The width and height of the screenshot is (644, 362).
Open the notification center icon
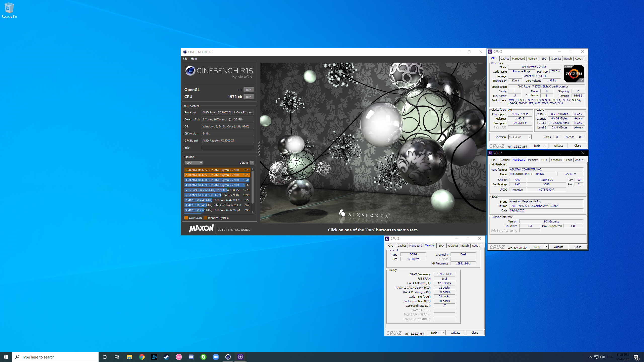(x=636, y=357)
